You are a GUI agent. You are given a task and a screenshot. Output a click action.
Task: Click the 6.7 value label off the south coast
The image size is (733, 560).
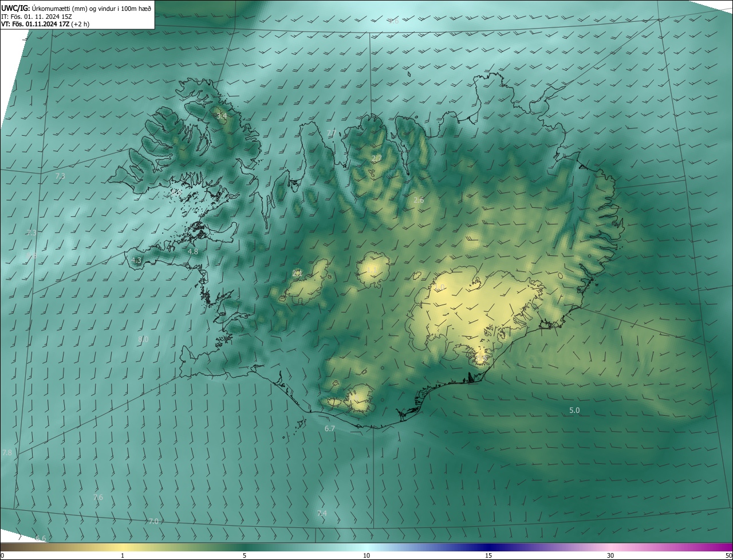(330, 428)
